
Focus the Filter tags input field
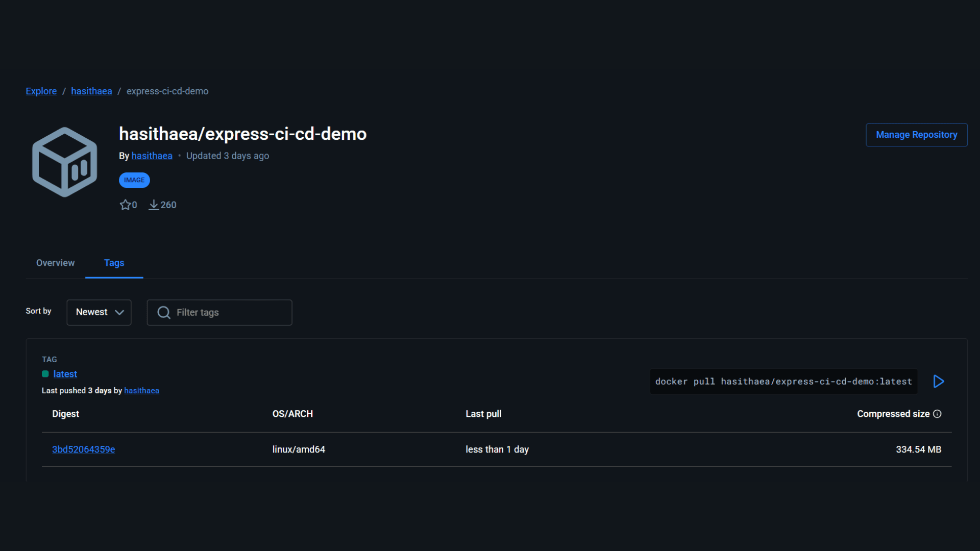click(x=219, y=312)
